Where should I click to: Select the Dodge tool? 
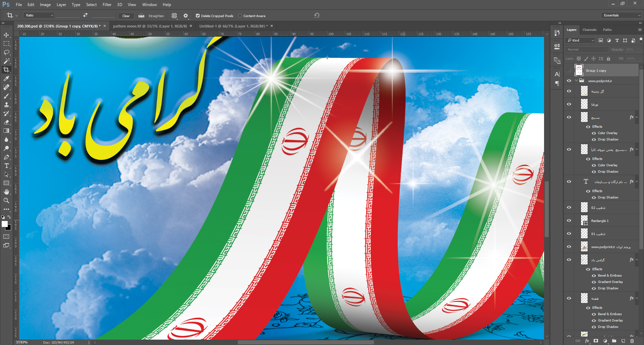pos(6,148)
